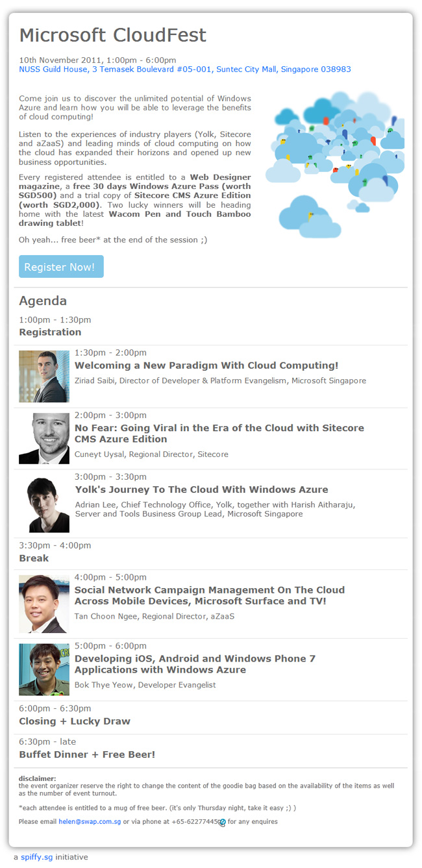Click Developing iOS, Android session title
Screen dimensions: 422x868
tap(195, 664)
